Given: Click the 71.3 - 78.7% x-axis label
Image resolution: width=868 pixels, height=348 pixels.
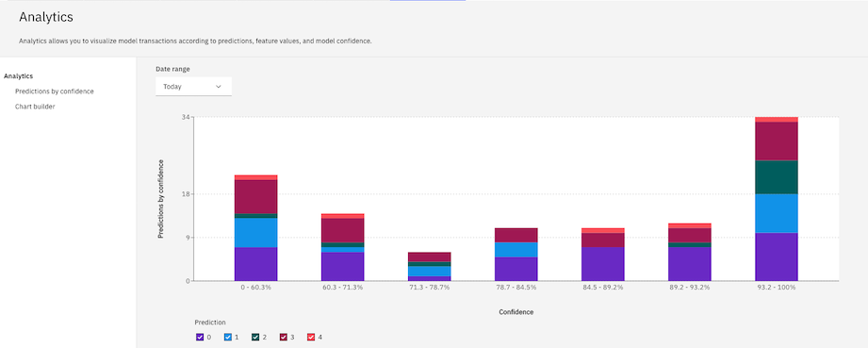Looking at the screenshot, I should (x=430, y=288).
